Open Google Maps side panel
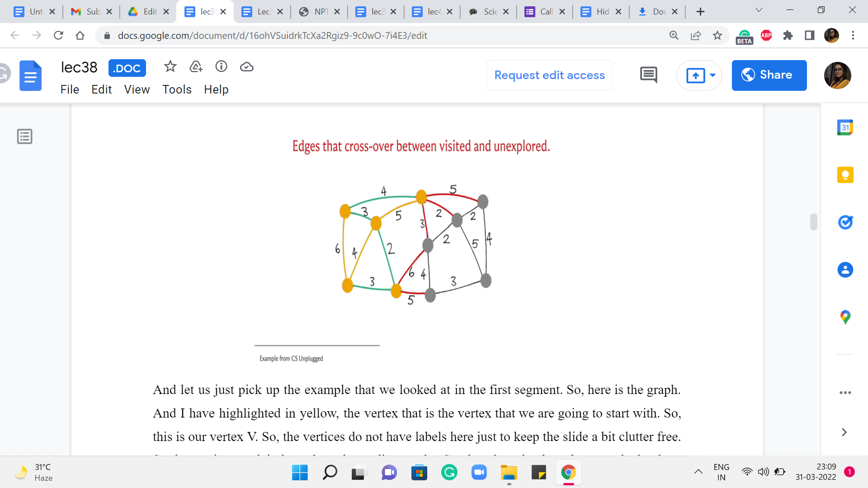Screen dimensions: 868x488 844,317
